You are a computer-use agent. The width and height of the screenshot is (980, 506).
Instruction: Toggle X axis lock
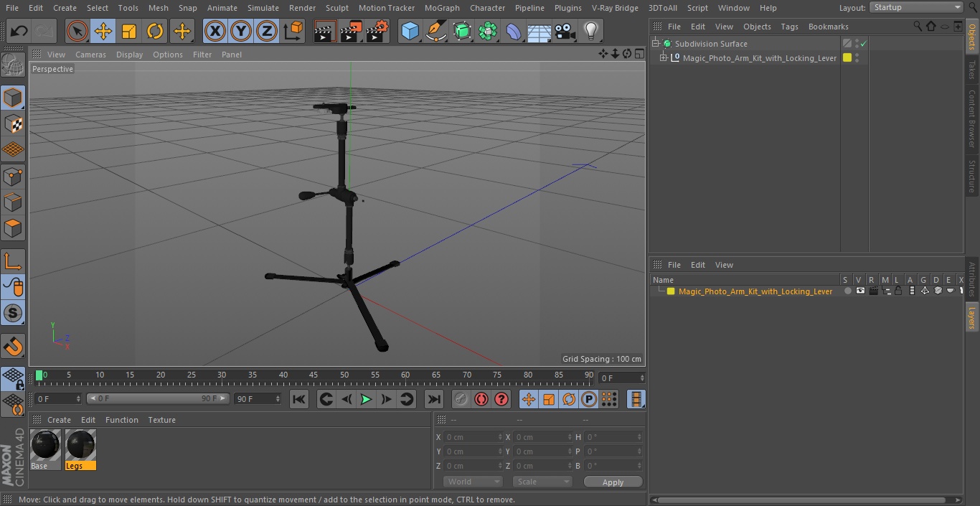pyautogui.click(x=215, y=31)
